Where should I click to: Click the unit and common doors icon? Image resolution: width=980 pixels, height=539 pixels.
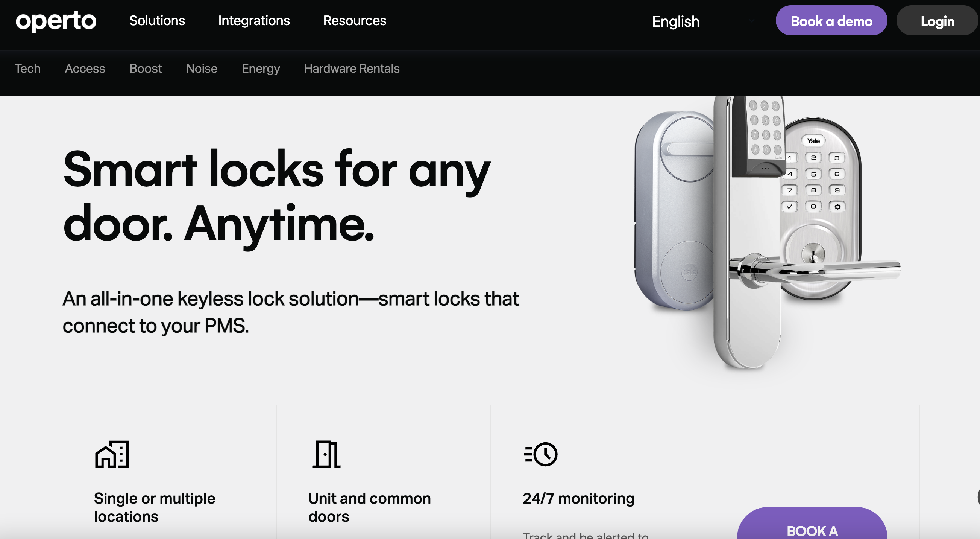[x=326, y=454]
